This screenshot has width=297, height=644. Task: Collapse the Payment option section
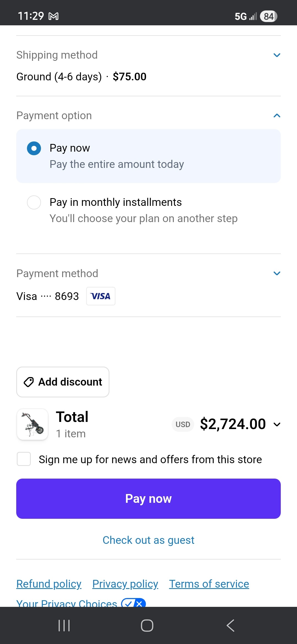[277, 116]
